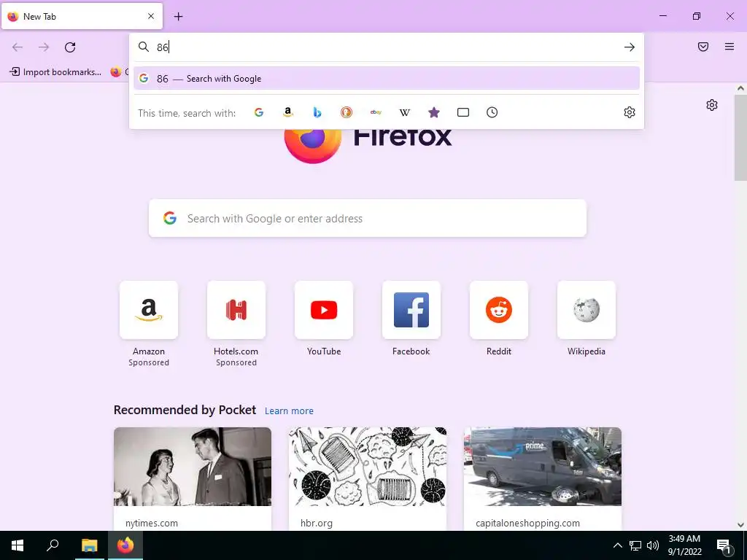Search this time with Bing

click(317, 112)
